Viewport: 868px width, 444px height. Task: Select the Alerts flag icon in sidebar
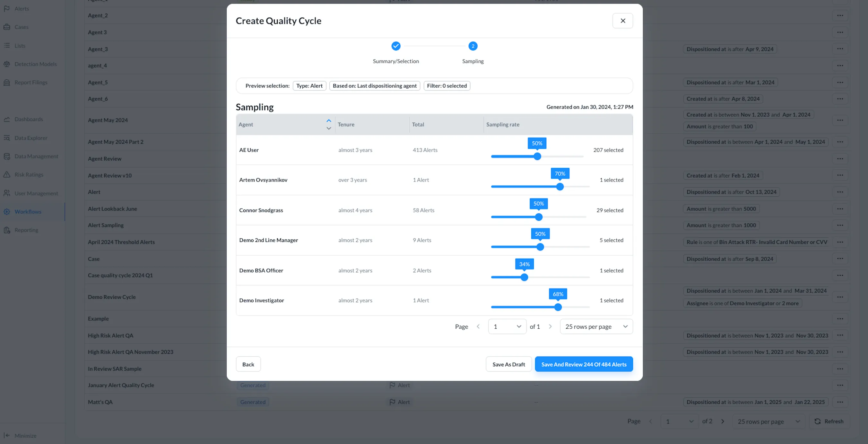[7, 8]
